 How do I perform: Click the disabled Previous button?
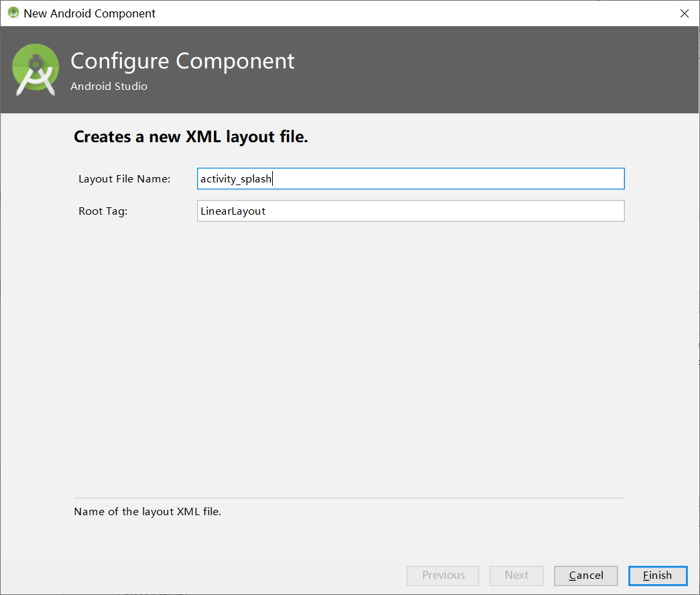pyautogui.click(x=443, y=576)
